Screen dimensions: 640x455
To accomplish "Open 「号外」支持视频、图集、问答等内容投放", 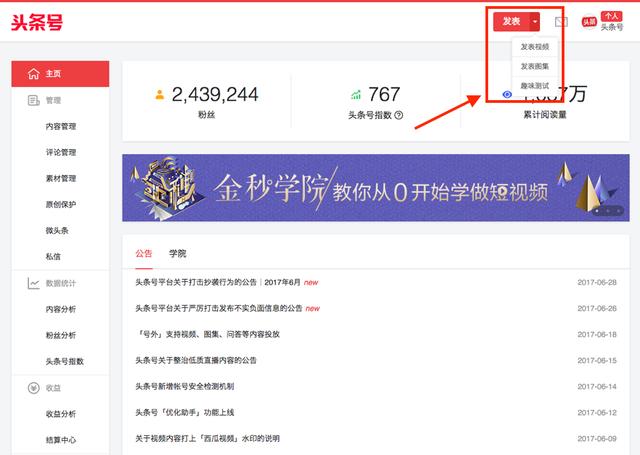I will pos(207,335).
